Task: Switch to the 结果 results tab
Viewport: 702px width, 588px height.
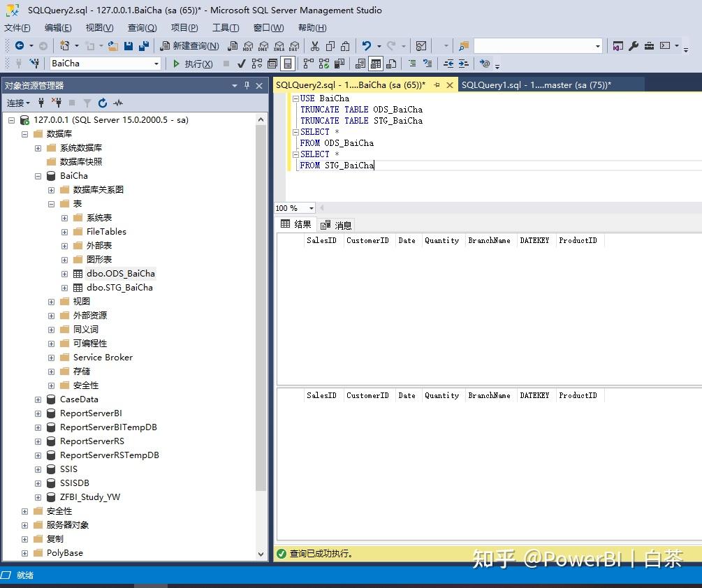Action: pyautogui.click(x=295, y=224)
